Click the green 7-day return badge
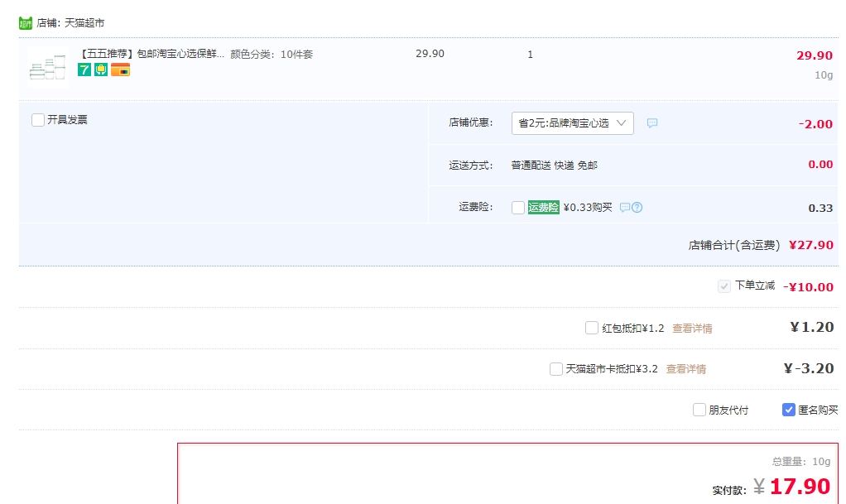This screenshot has height=504, width=846. [x=84, y=70]
